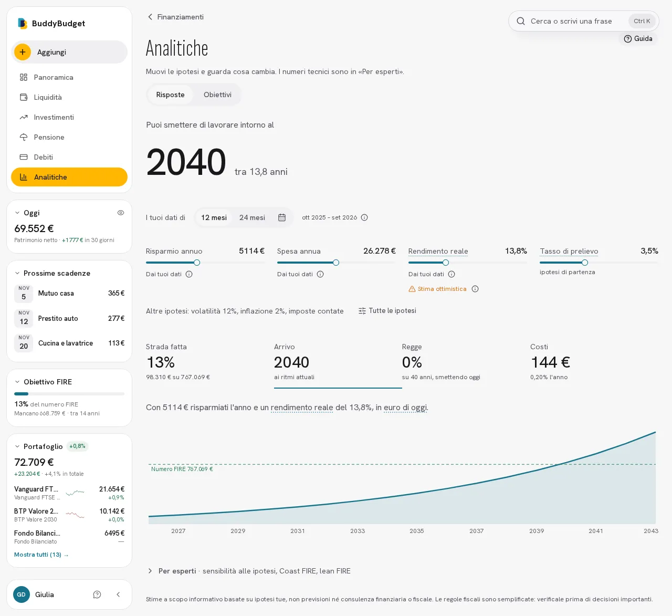Select the Strada fatta card
672x616 pixels.
tap(210, 363)
